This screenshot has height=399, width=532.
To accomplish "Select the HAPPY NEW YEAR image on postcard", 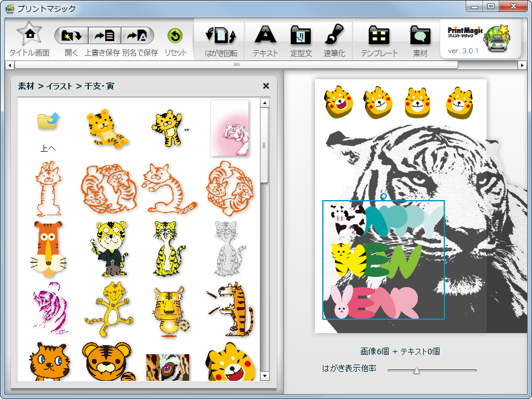I will pos(383,260).
